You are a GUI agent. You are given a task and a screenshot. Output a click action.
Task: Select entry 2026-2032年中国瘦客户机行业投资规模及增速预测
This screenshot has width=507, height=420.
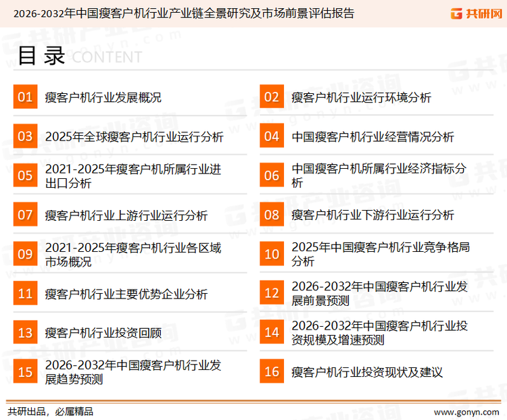click(x=380, y=333)
